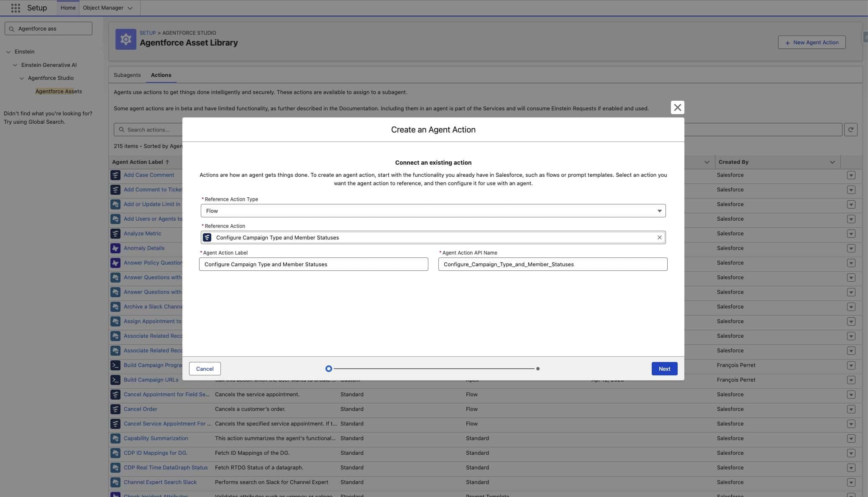Clear the selected Reference Action
The width and height of the screenshot is (868, 497).
[x=659, y=237]
